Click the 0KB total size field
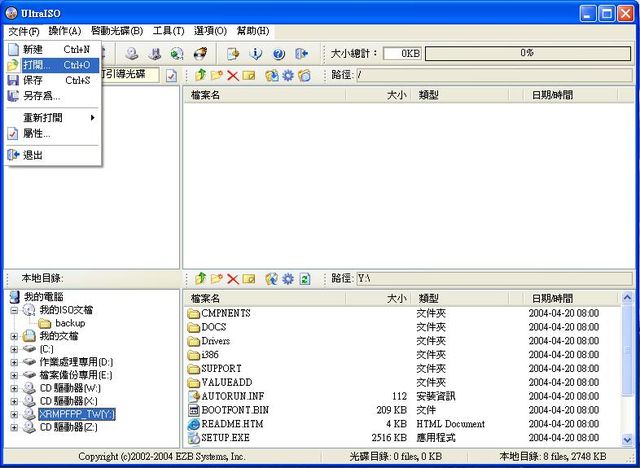Viewport: 640px width, 468px height. click(x=402, y=53)
